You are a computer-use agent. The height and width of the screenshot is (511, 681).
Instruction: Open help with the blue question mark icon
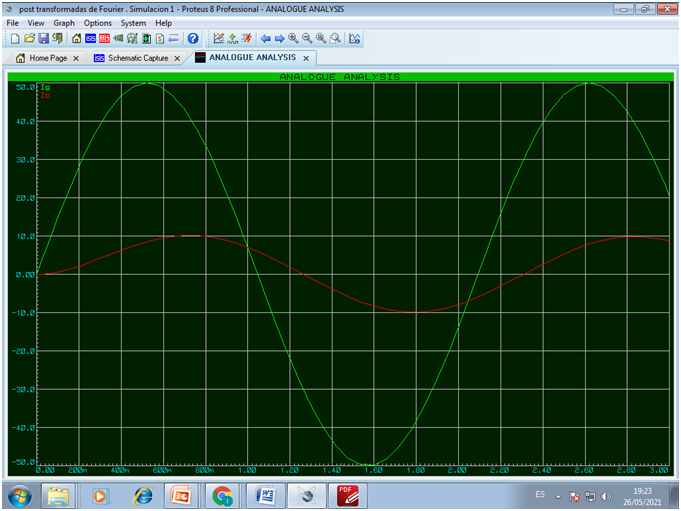[193, 39]
